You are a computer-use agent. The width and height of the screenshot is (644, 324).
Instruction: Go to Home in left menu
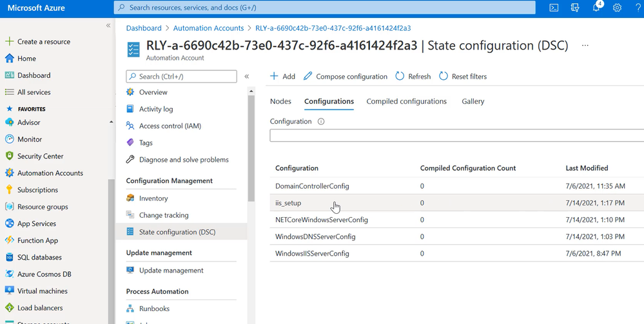26,59
